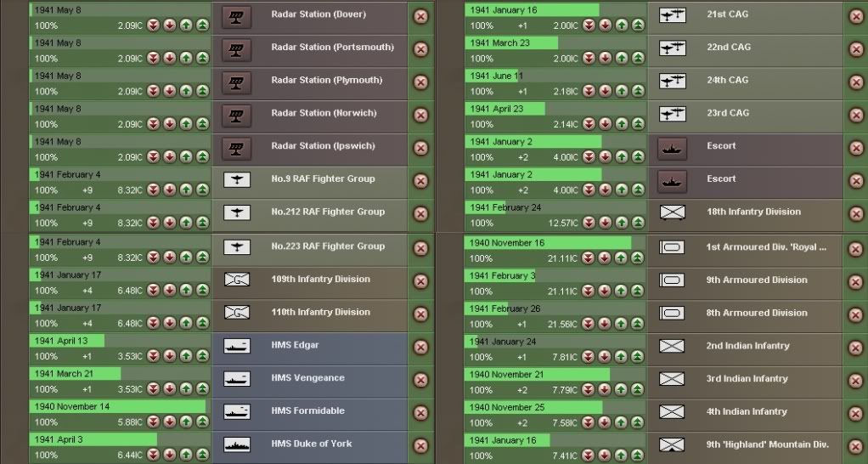This screenshot has height=464, width=868.
Task: Move Radar Station (Norwich) up one priority
Action: 186,124
